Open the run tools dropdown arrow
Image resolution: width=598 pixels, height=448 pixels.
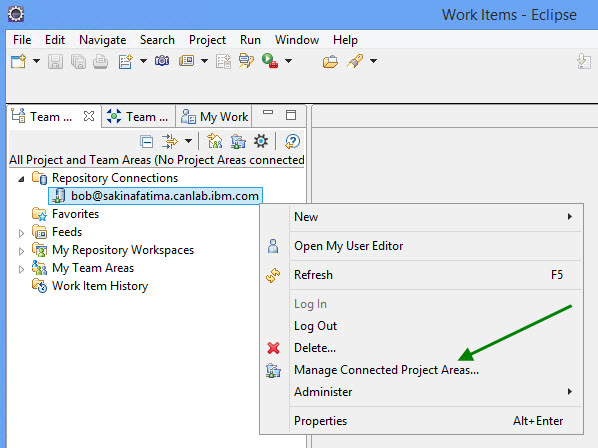click(289, 61)
